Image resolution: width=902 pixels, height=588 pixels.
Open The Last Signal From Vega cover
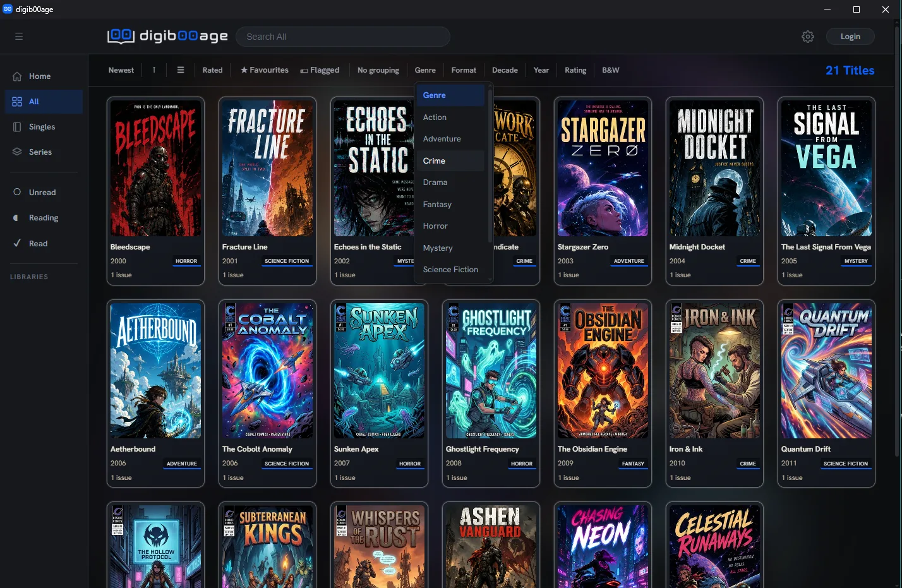[826, 169]
